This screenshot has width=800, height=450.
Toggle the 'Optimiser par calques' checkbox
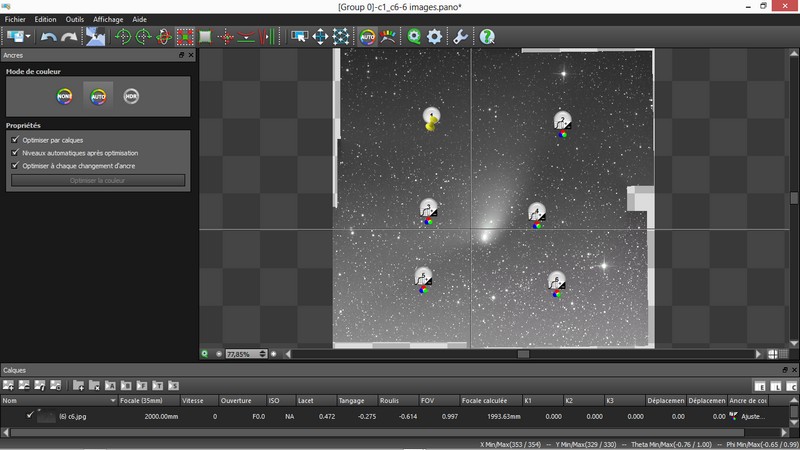coord(15,140)
